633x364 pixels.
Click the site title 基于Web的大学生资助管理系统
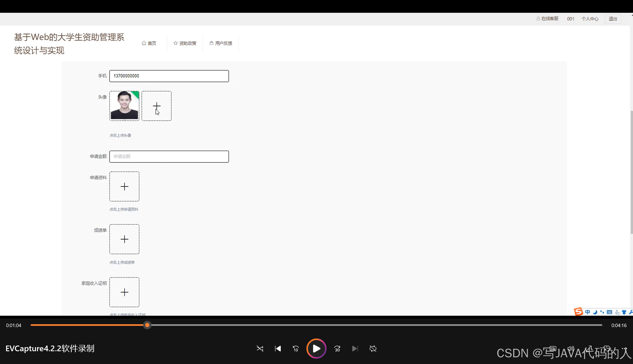(x=69, y=44)
